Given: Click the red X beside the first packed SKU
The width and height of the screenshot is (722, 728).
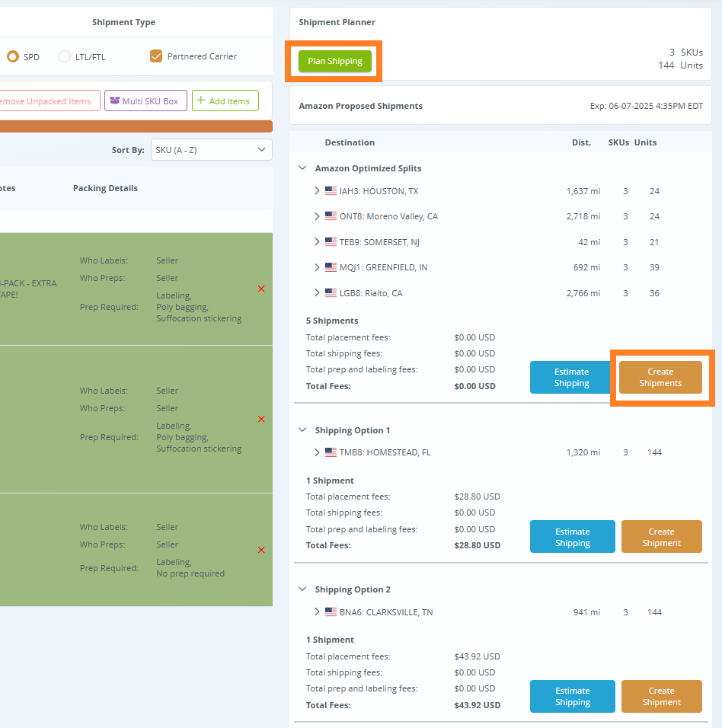Looking at the screenshot, I should point(261,289).
